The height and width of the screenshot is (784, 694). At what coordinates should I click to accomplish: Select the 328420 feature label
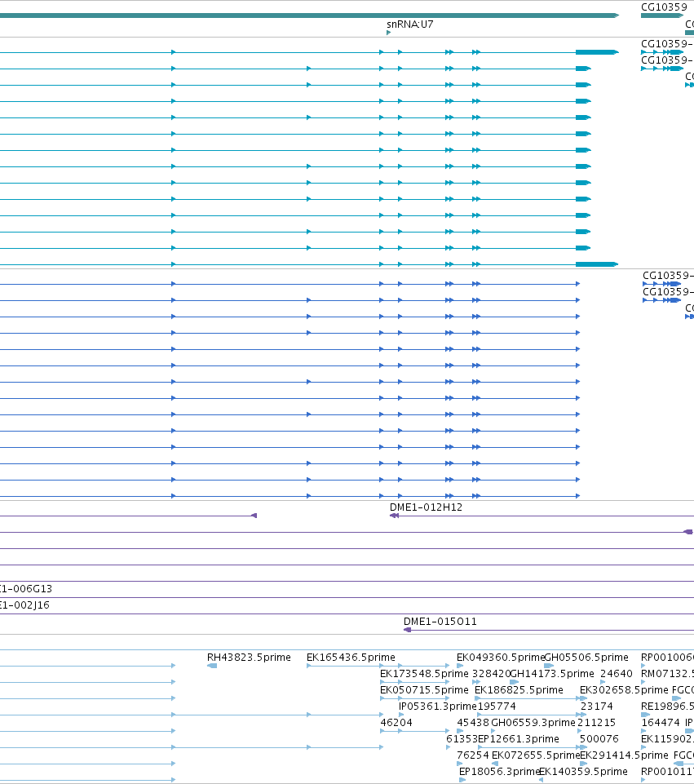pyautogui.click(x=491, y=674)
